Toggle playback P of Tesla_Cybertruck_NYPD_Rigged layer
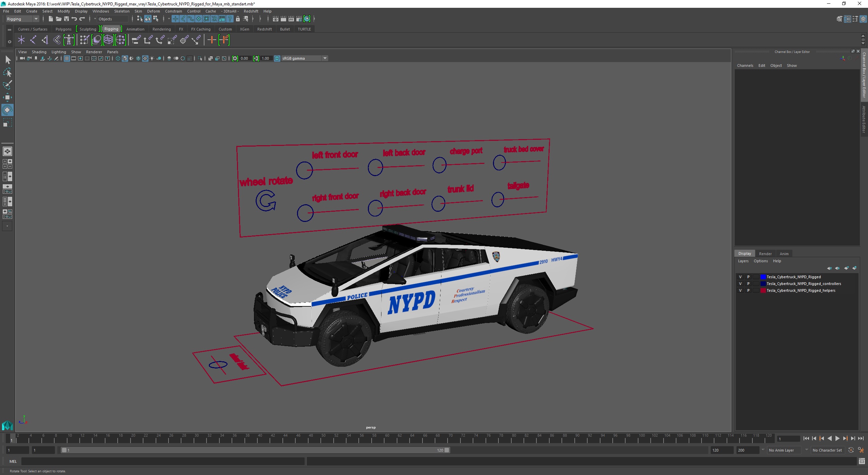Viewport: 868px width, 475px height. (748, 277)
